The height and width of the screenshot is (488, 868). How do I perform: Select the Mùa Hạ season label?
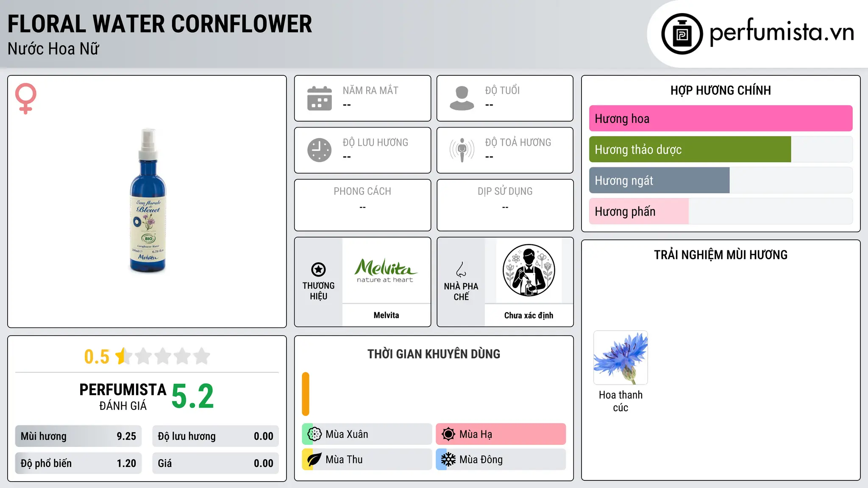coord(476,434)
